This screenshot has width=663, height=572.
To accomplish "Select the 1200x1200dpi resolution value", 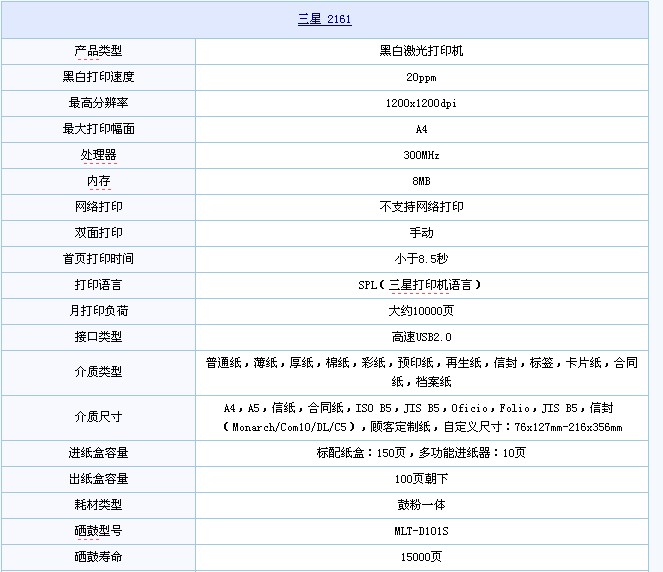I will [x=421, y=103].
